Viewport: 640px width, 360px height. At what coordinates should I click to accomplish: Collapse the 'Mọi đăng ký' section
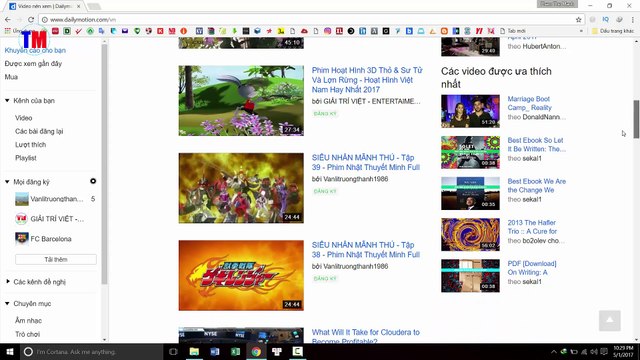point(7,182)
